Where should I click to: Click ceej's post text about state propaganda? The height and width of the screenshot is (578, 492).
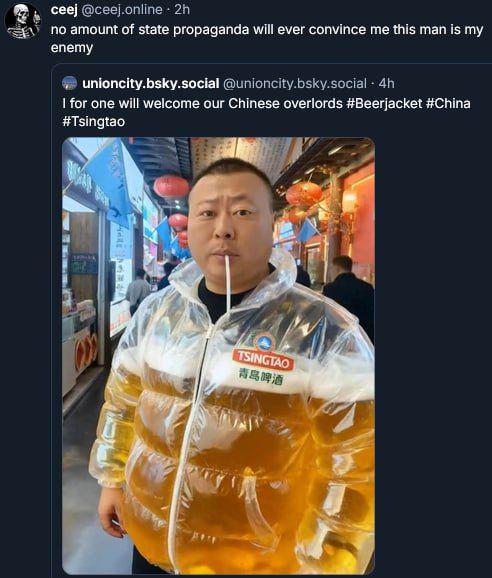pos(266,38)
